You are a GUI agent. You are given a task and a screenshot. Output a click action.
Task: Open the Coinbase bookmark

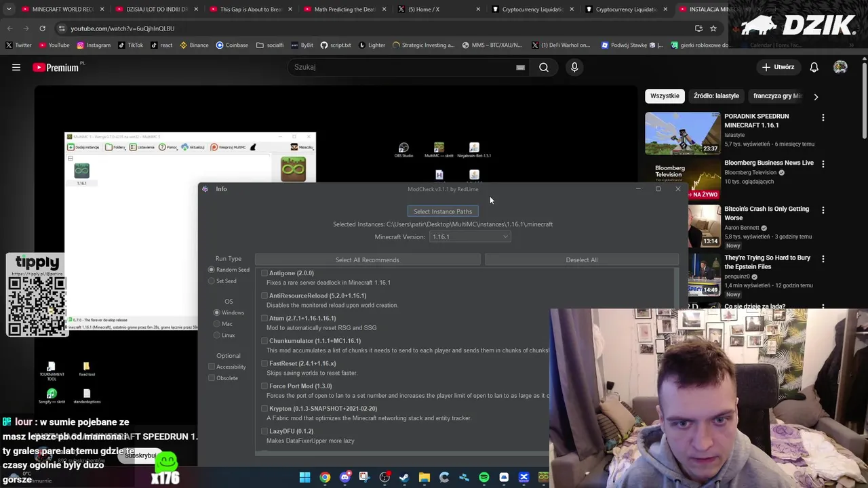[x=232, y=45]
